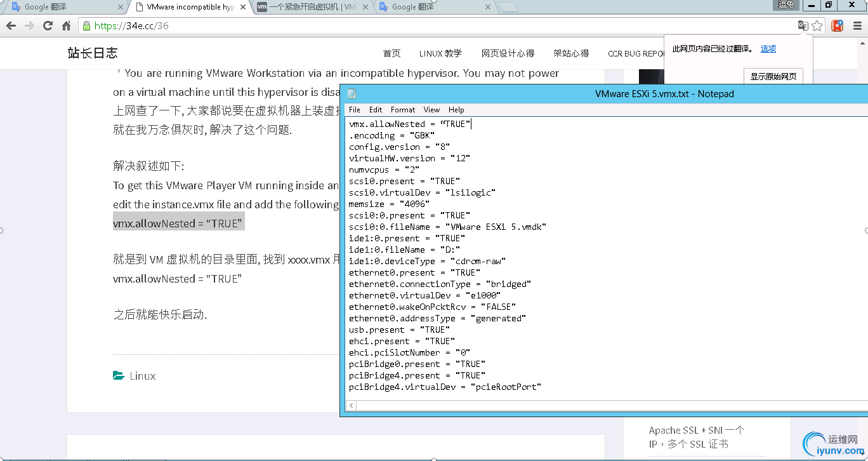The image size is (868, 461).
Task: Open the Notepad View menu
Action: click(x=432, y=110)
